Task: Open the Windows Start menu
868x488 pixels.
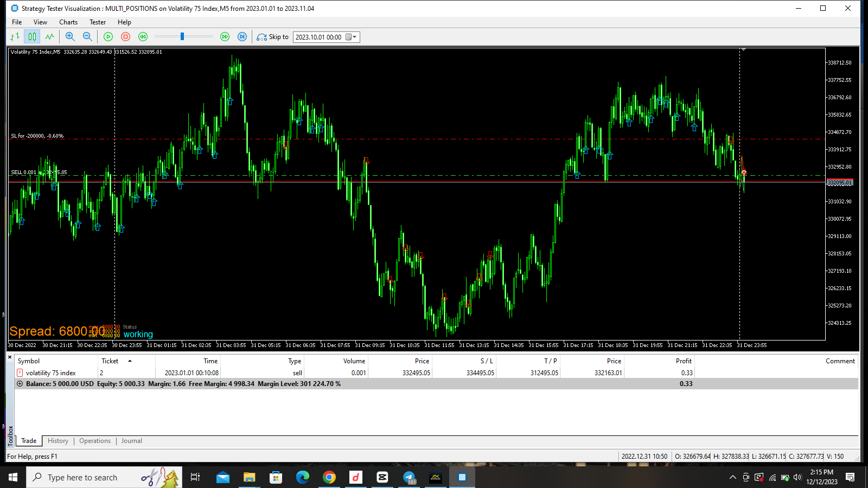Action: [13, 477]
